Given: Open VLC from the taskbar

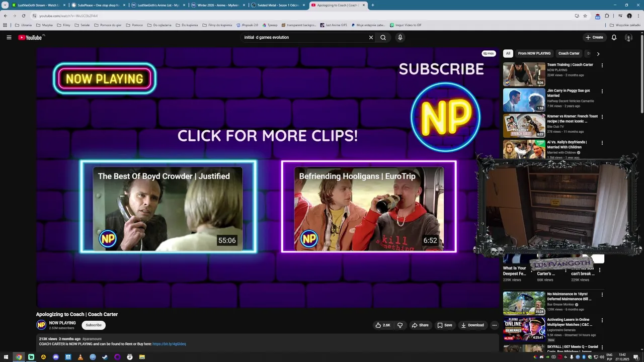Looking at the screenshot, I should (80, 357).
